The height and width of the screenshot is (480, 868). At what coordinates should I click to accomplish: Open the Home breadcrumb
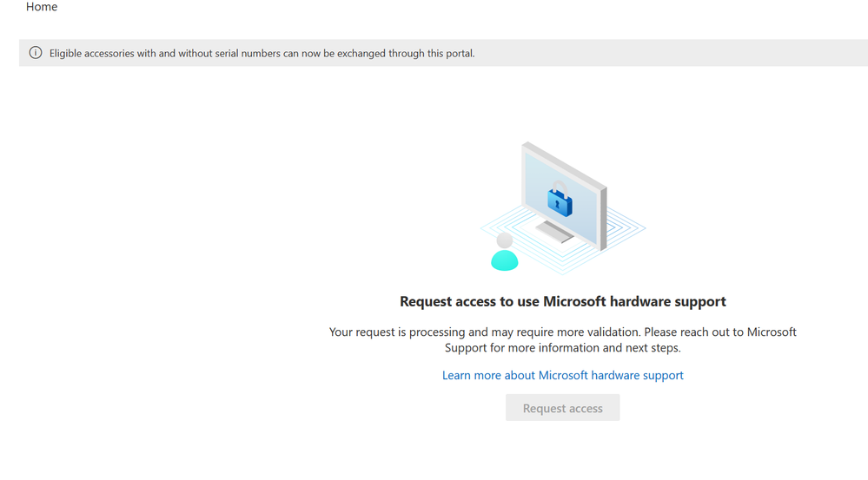[42, 7]
